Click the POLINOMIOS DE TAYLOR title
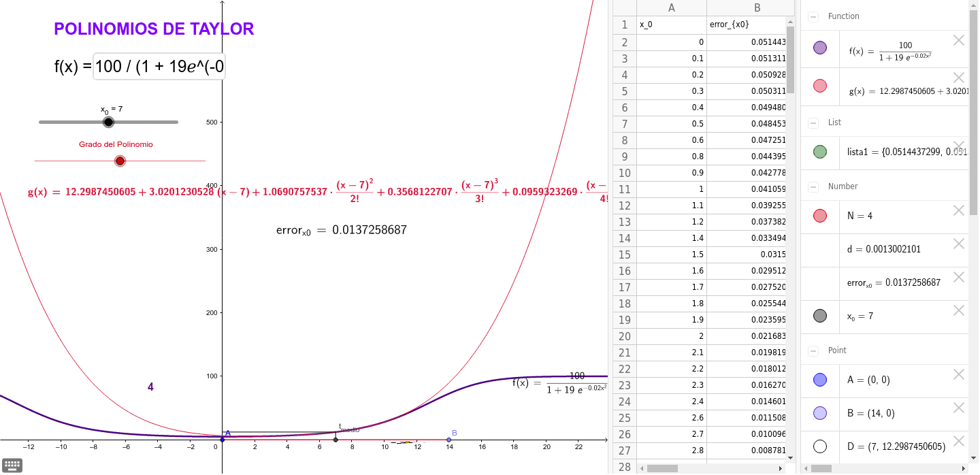The height and width of the screenshot is (475, 980). click(x=154, y=29)
